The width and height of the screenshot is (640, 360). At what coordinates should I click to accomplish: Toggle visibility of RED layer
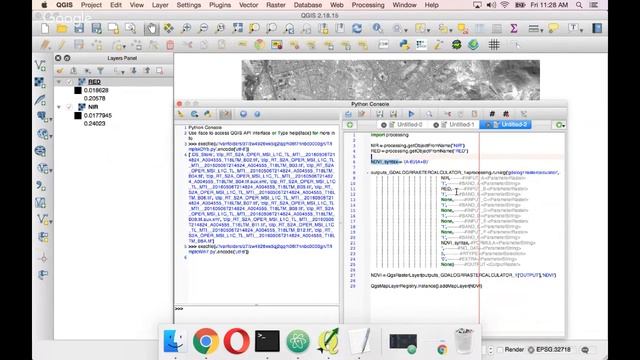[x=69, y=82]
